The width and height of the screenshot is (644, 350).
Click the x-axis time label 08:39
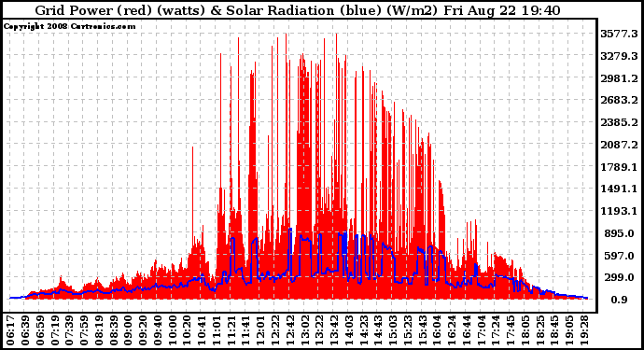click(114, 330)
